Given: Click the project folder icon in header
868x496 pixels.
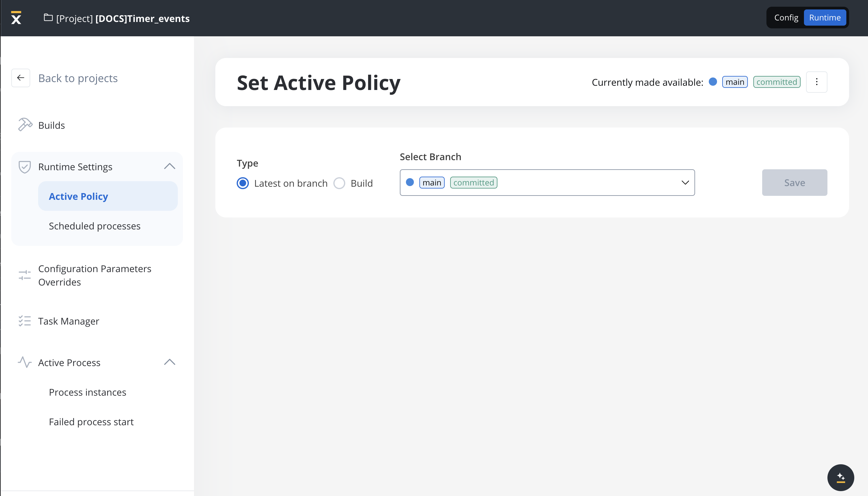Looking at the screenshot, I should [x=48, y=18].
